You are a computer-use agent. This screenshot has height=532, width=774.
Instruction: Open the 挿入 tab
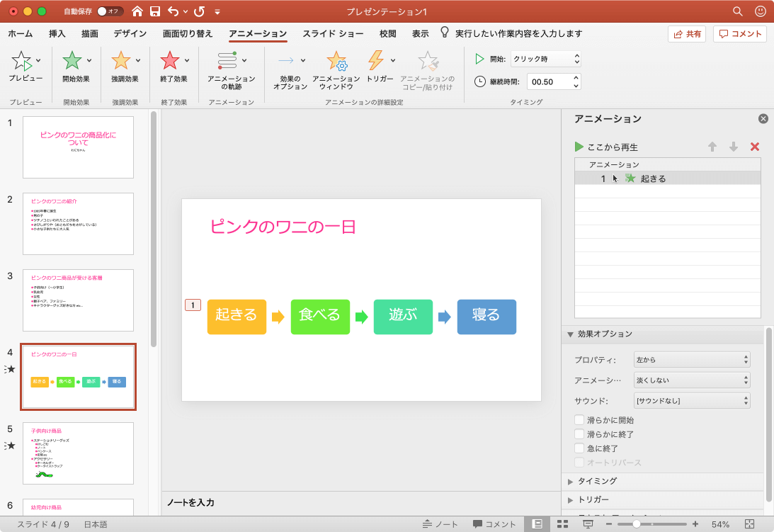click(x=57, y=33)
